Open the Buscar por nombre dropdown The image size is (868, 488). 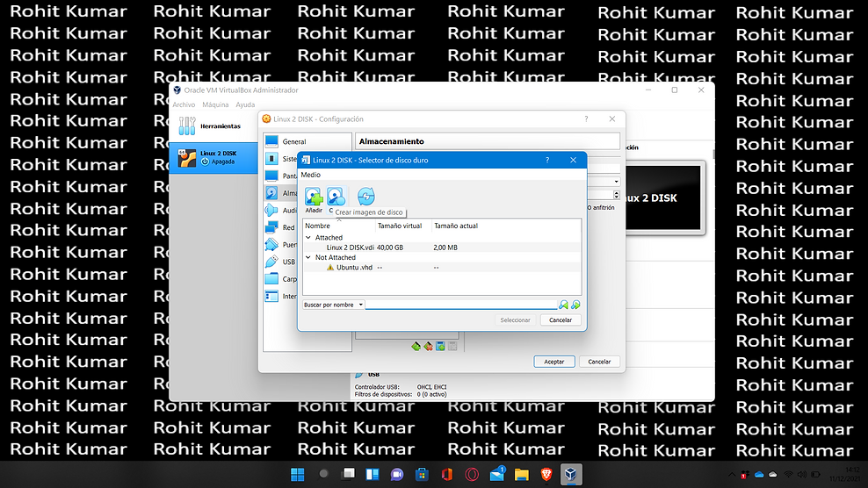pyautogui.click(x=333, y=305)
